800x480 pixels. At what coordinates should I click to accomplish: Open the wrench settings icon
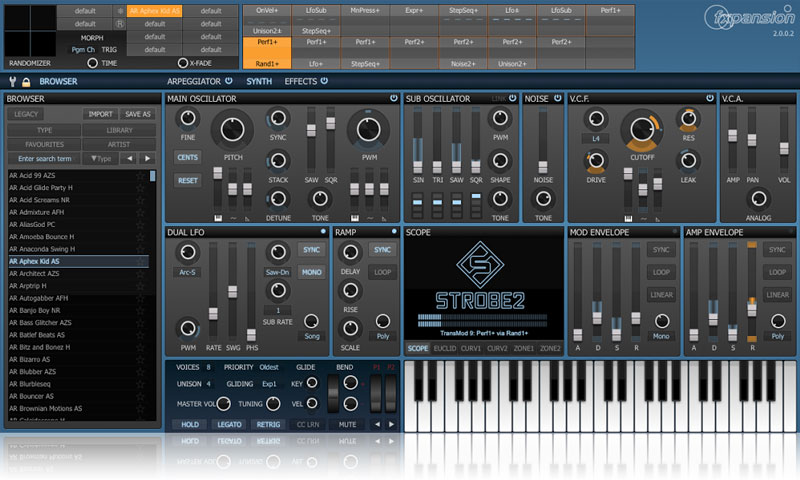tap(12, 81)
